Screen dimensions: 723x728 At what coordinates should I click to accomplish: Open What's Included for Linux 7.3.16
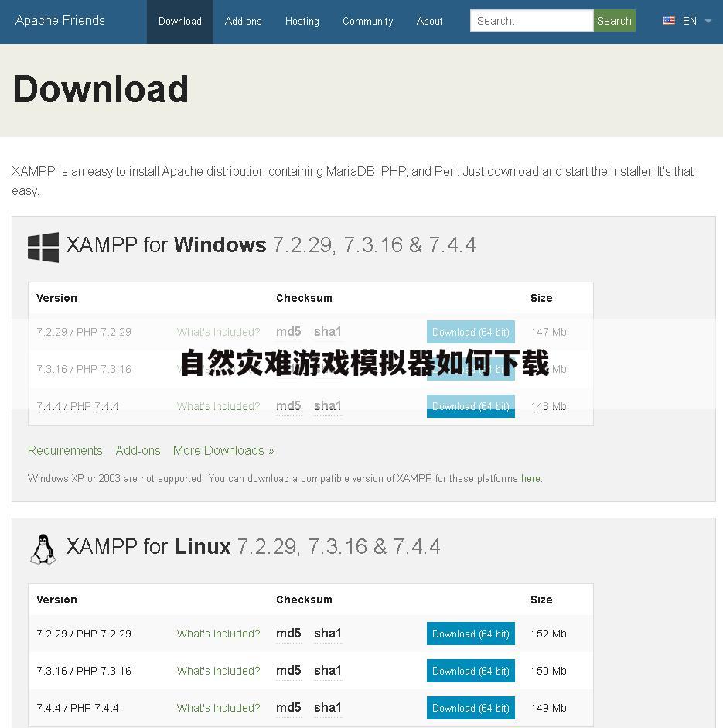(218, 671)
